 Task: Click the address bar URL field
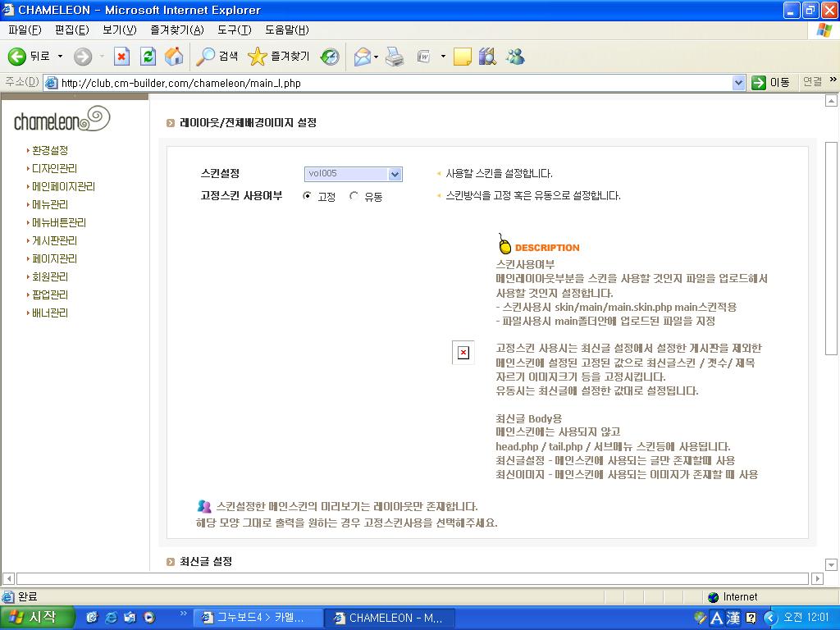coord(394,83)
